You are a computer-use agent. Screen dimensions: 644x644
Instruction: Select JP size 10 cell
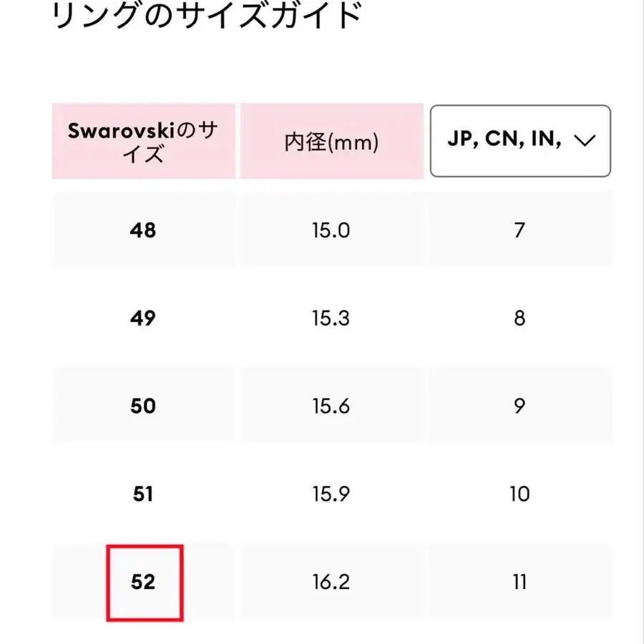521,494
